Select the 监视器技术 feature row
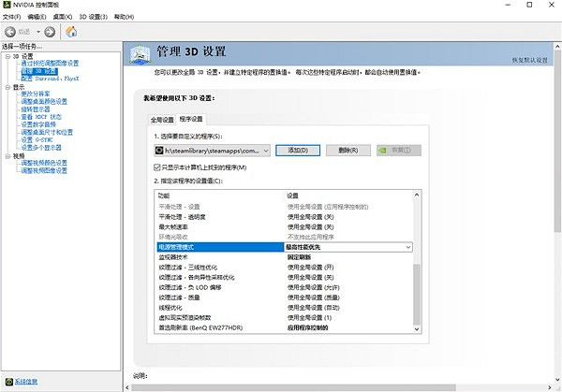The height and width of the screenshot is (392, 562). click(x=285, y=257)
